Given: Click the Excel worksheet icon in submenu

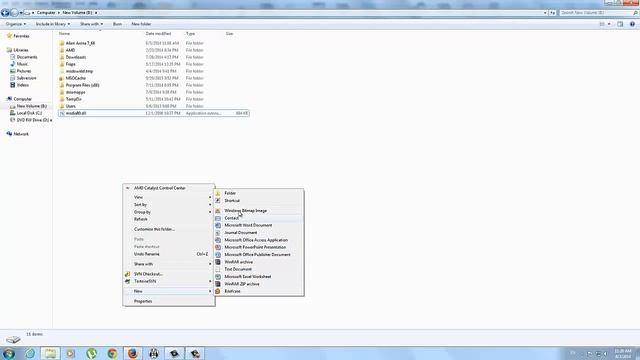Looking at the screenshot, I should (x=218, y=277).
